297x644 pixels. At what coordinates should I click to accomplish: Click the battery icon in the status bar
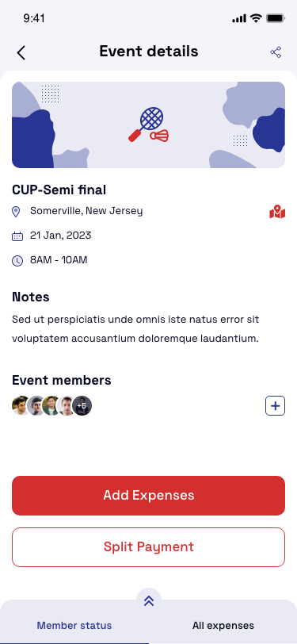pos(276,18)
